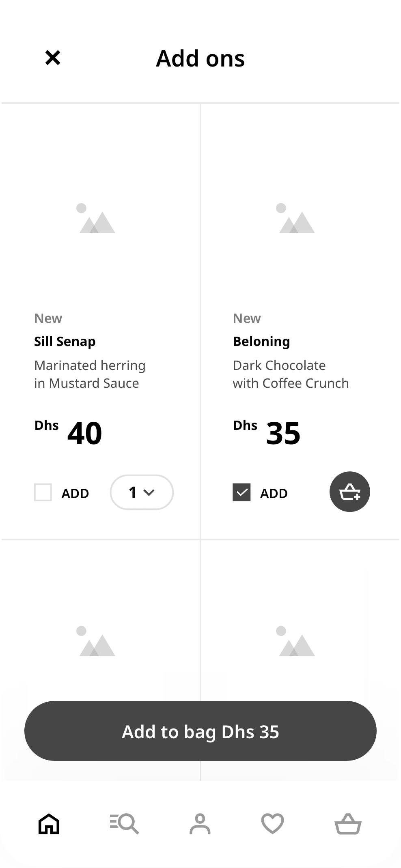Tap the add-to-basket icon for Beloning

[x=350, y=492]
